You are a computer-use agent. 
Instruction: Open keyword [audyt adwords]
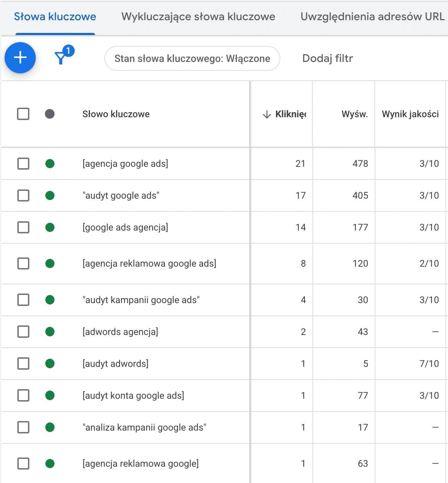pos(115,364)
